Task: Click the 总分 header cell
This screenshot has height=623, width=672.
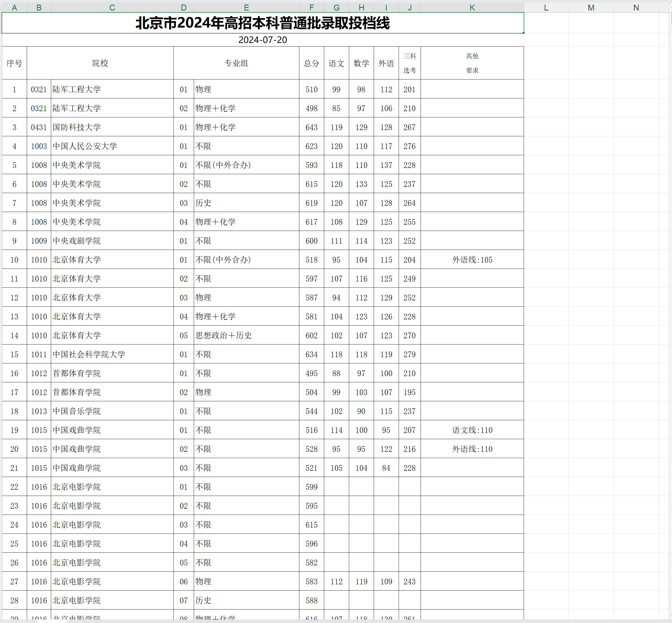Action: pyautogui.click(x=312, y=63)
